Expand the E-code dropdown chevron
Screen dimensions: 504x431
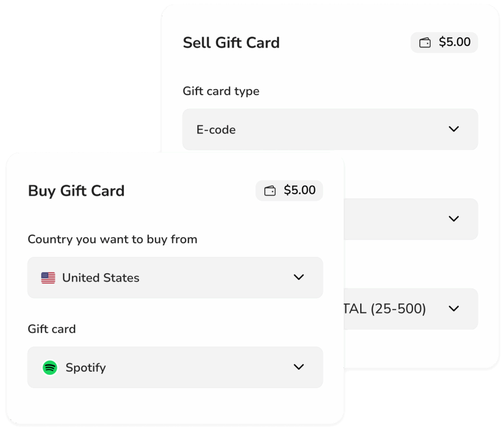coord(454,129)
